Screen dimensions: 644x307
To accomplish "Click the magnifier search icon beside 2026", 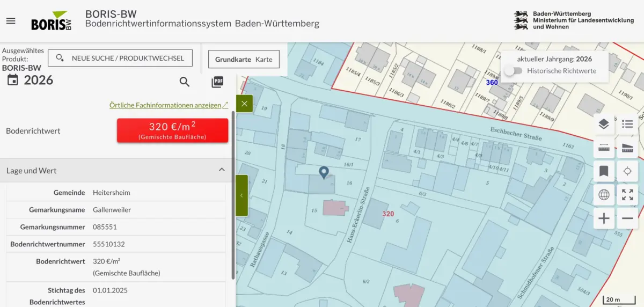I will coord(185,82).
